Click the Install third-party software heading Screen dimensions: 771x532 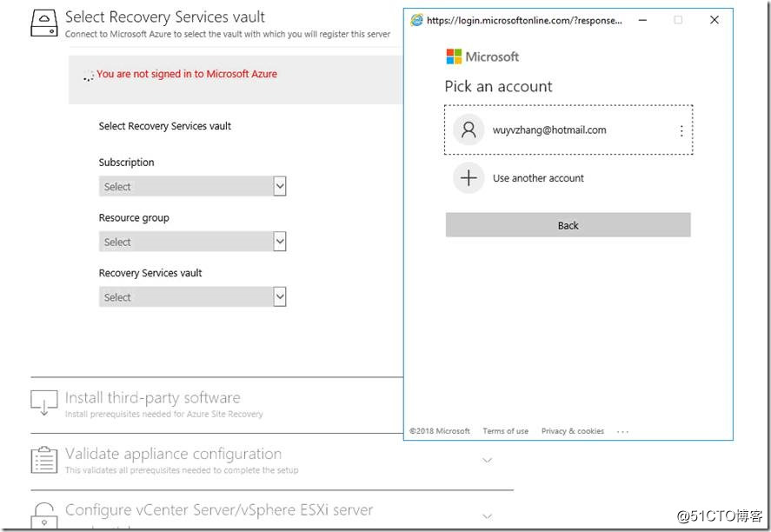152,397
